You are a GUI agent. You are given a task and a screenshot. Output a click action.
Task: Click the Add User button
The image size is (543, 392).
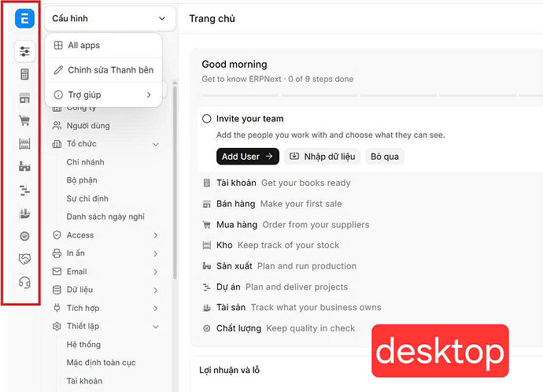(248, 157)
